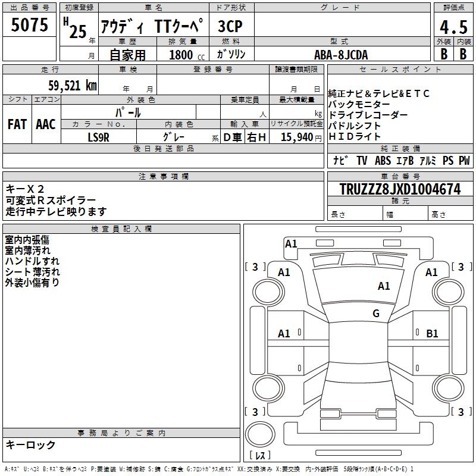Select the model code ABA-8JCDA
This screenshot has width=476, height=476.
pyautogui.click(x=341, y=55)
